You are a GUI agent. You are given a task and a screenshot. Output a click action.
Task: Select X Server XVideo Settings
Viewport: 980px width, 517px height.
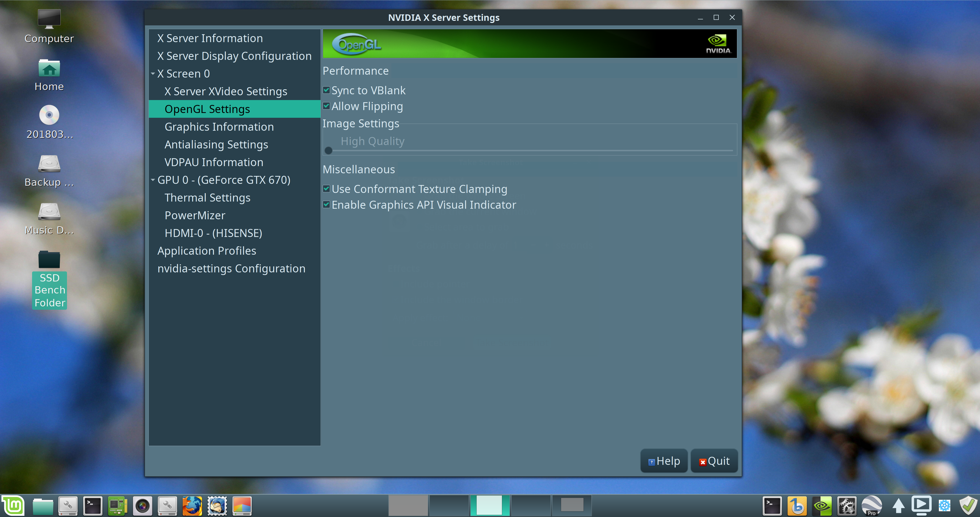(226, 91)
